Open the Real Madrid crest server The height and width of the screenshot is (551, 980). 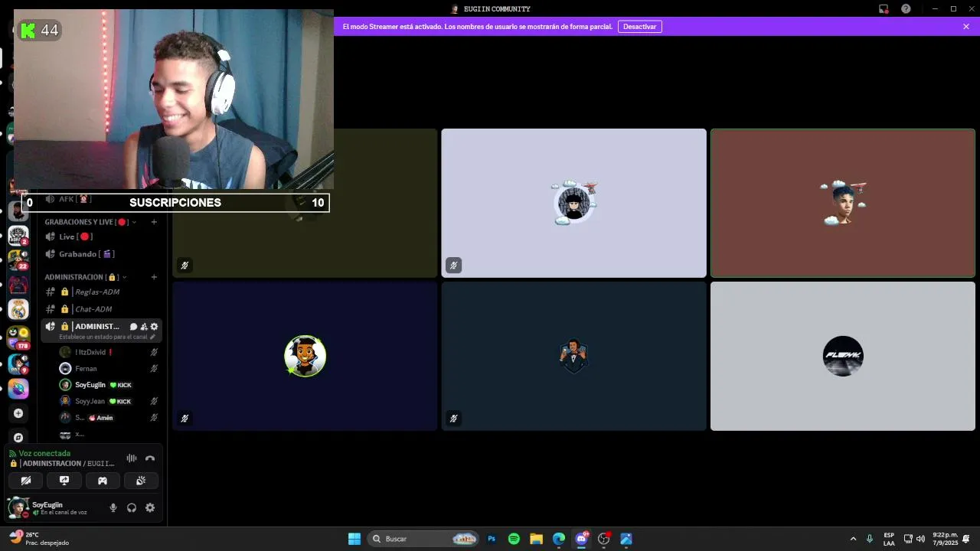(x=18, y=309)
